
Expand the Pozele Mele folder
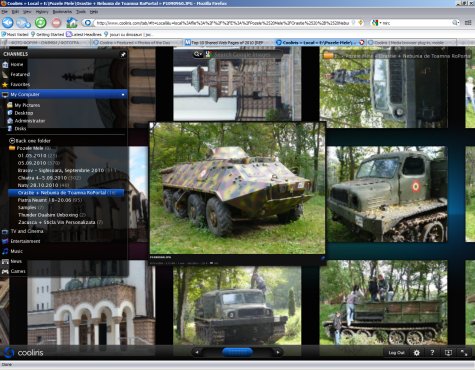tap(30, 148)
